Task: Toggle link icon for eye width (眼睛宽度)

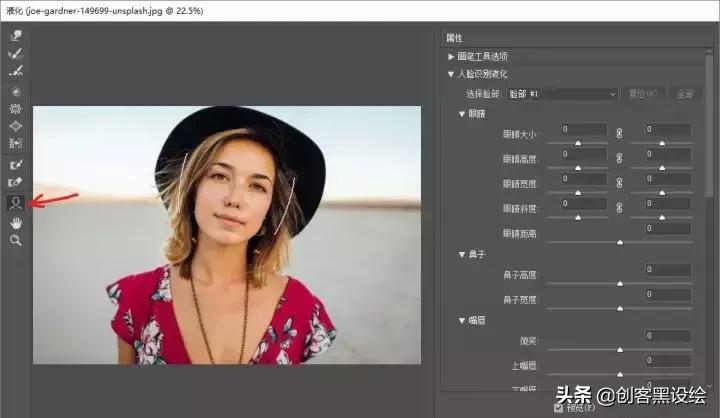Action: click(x=619, y=183)
